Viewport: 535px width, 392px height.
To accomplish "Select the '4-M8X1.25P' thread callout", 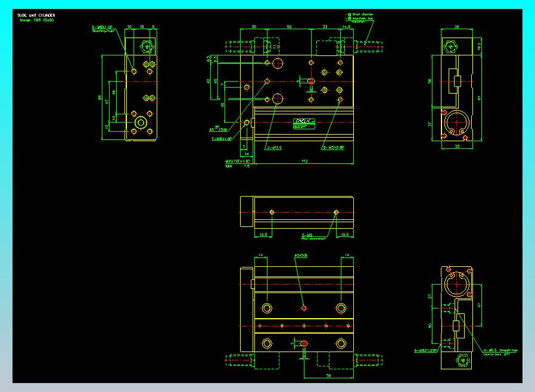I will point(425,350).
